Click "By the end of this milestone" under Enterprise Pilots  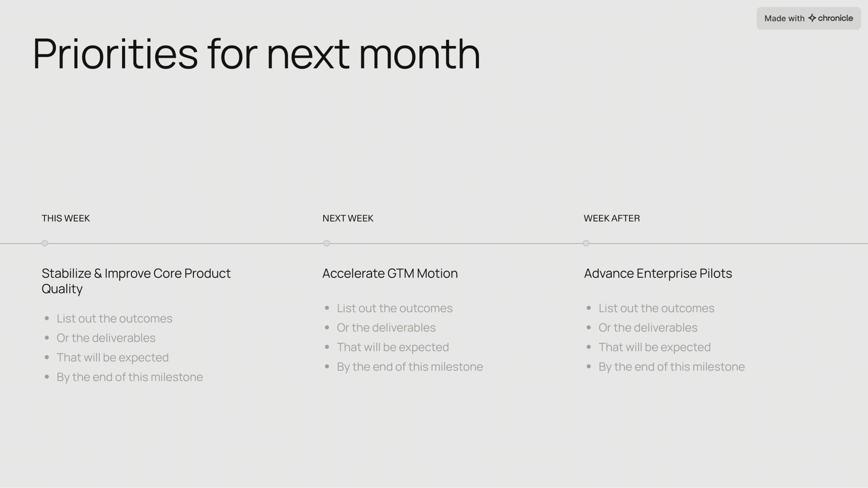tap(671, 367)
